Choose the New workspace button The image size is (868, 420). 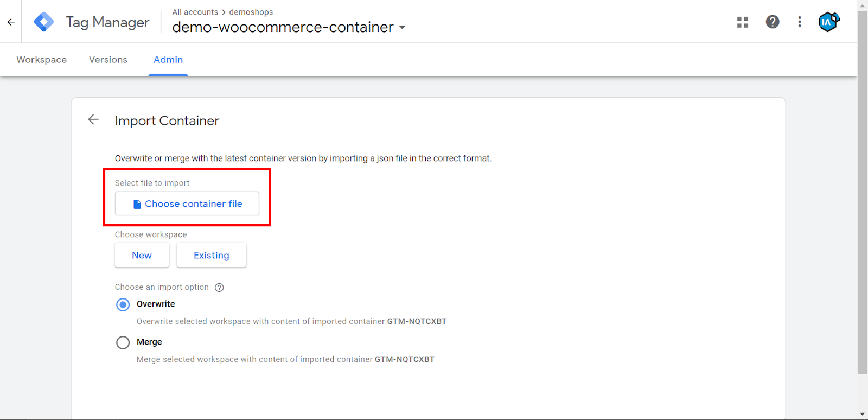[x=142, y=256]
